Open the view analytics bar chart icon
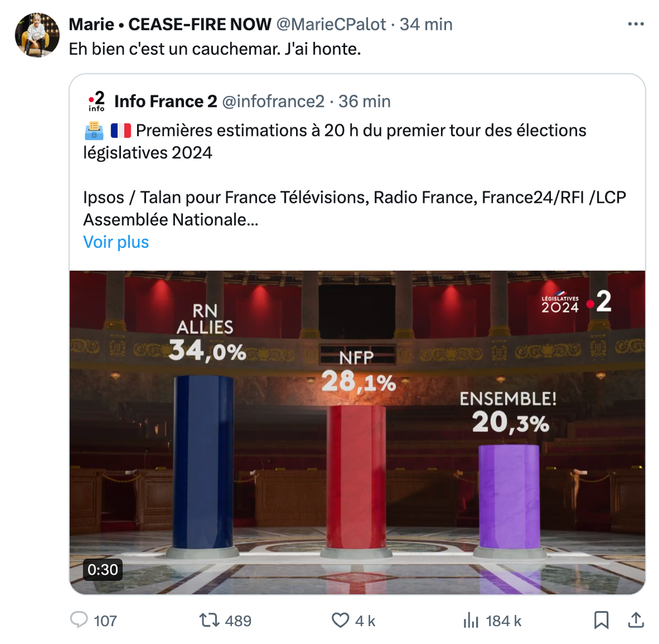This screenshot has height=644, width=659. click(x=470, y=620)
